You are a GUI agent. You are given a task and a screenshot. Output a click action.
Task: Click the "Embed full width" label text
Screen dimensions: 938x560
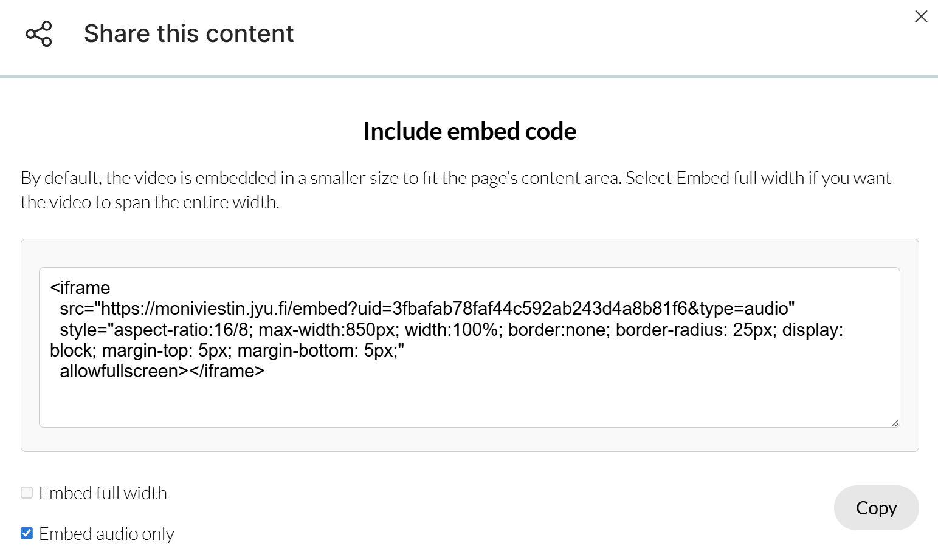(x=103, y=493)
